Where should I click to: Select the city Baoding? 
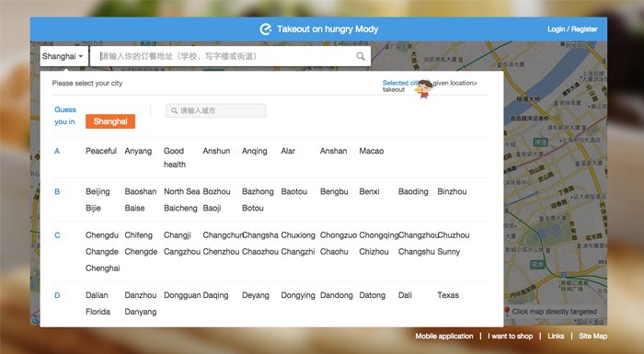[x=413, y=191]
